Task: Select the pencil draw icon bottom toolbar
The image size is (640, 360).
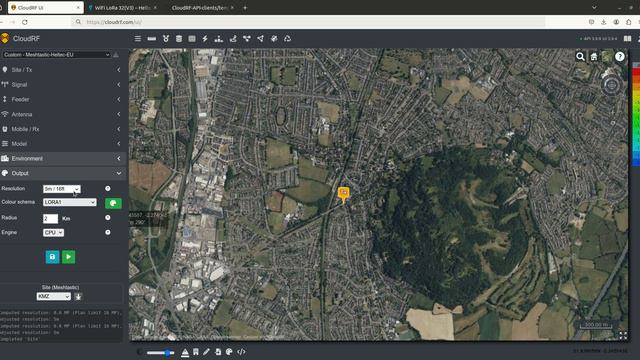Action: click(x=207, y=352)
